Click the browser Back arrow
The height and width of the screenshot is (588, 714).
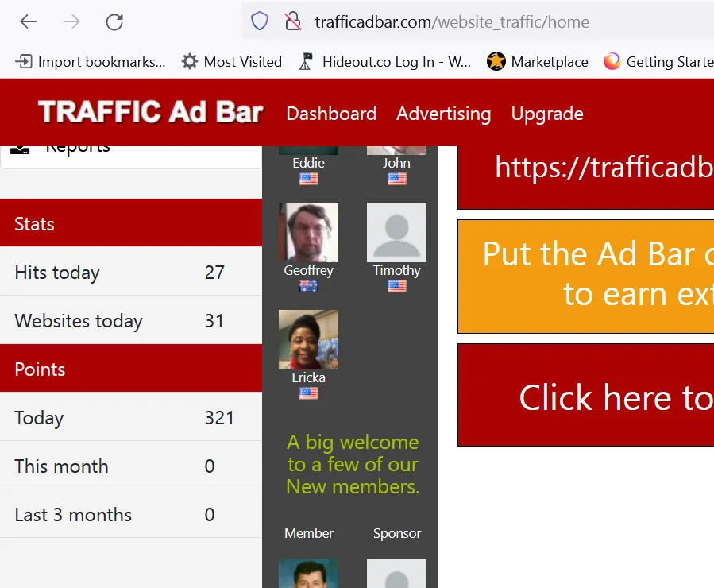pos(29,21)
